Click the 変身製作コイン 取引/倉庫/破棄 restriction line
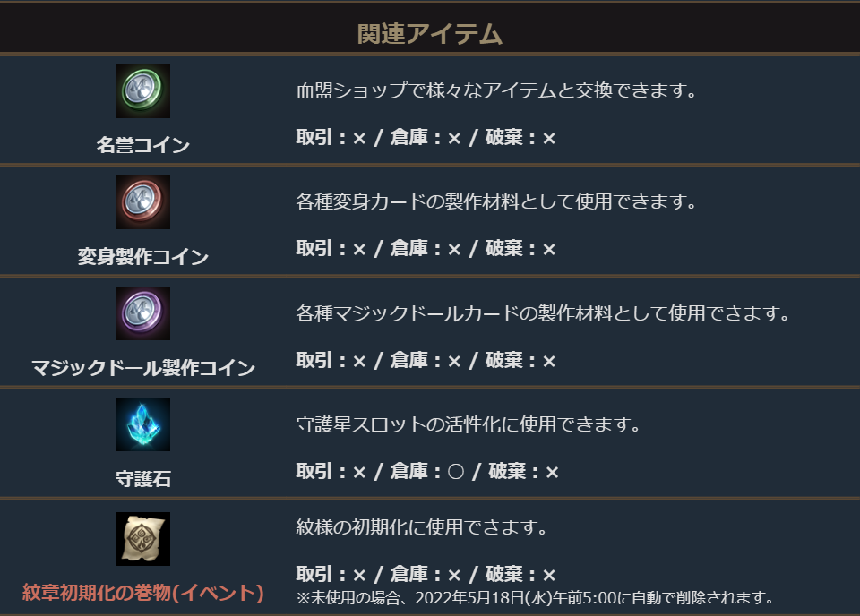 [x=426, y=249]
